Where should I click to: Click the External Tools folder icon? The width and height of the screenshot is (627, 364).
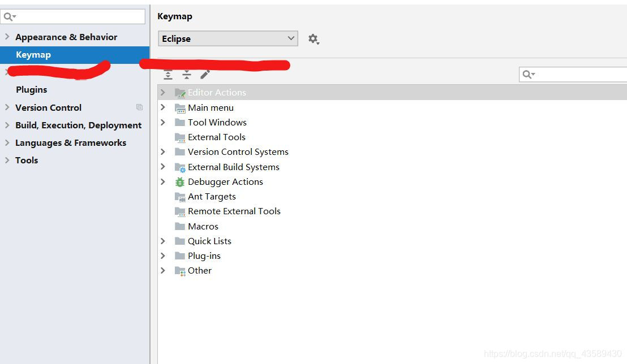coord(180,137)
